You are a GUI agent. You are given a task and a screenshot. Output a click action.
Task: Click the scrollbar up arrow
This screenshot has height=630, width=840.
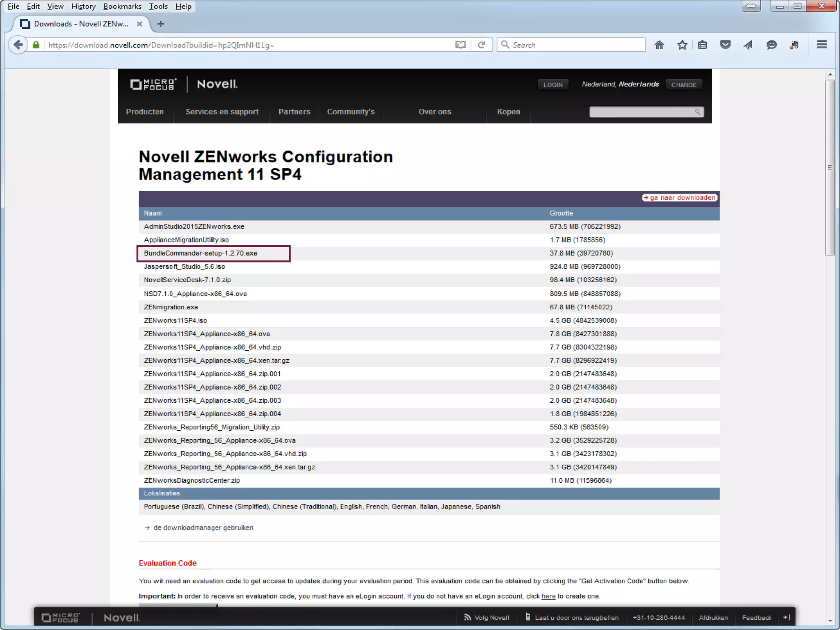pos(830,74)
